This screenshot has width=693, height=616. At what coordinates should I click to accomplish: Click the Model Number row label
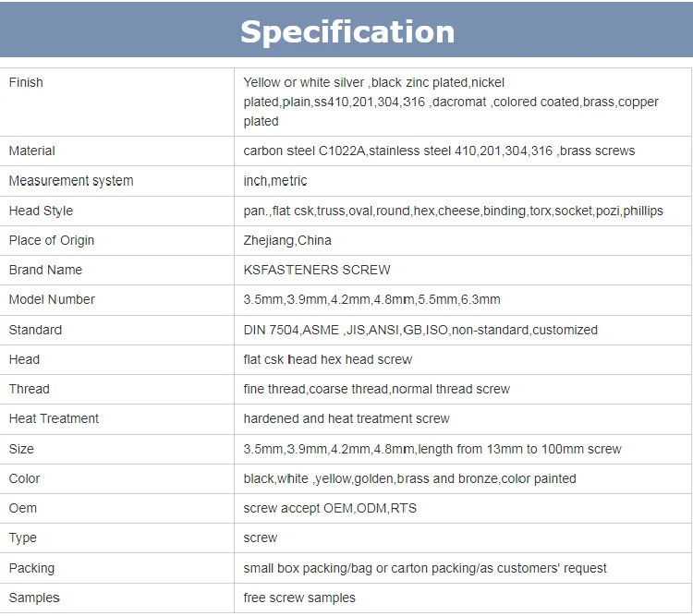point(52,299)
